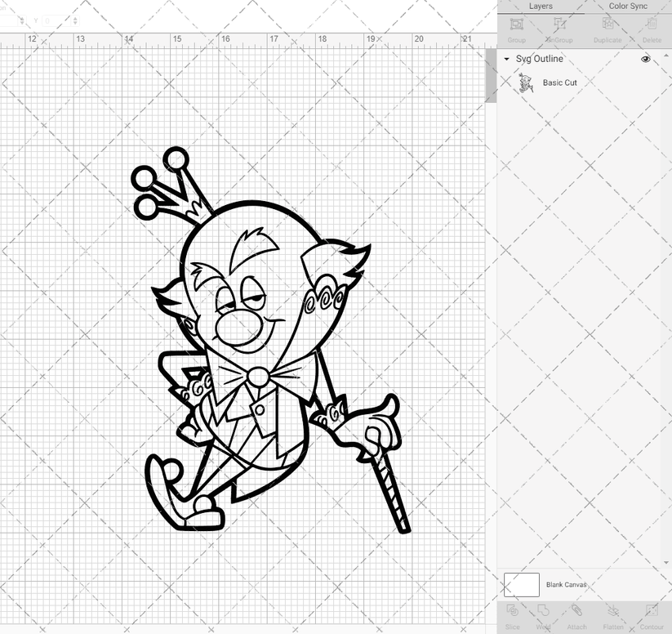Select the Basic Cut layer
Screen dimensions: 672x634
[x=559, y=83]
